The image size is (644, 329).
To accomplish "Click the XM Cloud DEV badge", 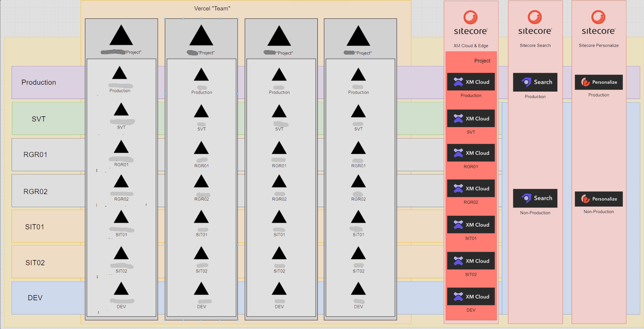I will click(x=471, y=296).
